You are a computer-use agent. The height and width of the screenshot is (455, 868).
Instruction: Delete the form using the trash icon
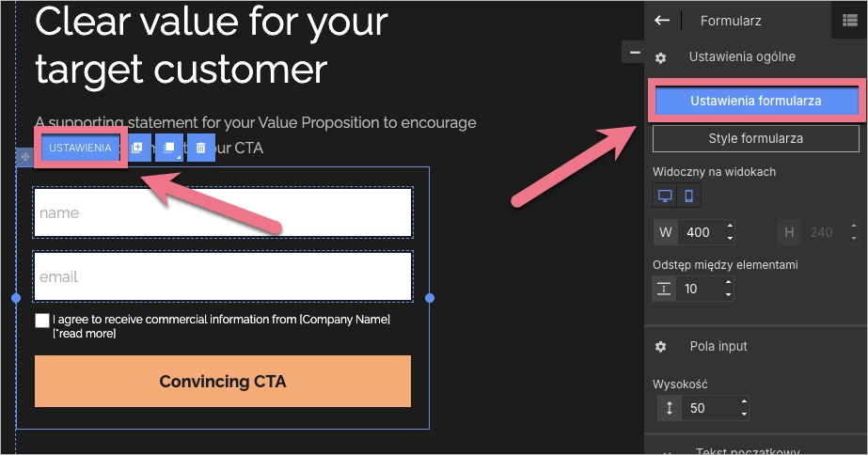(201, 148)
